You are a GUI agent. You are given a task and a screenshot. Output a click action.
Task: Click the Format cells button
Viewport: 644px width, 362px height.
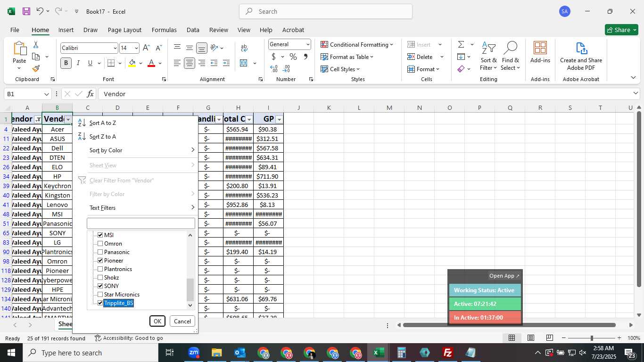(x=423, y=69)
